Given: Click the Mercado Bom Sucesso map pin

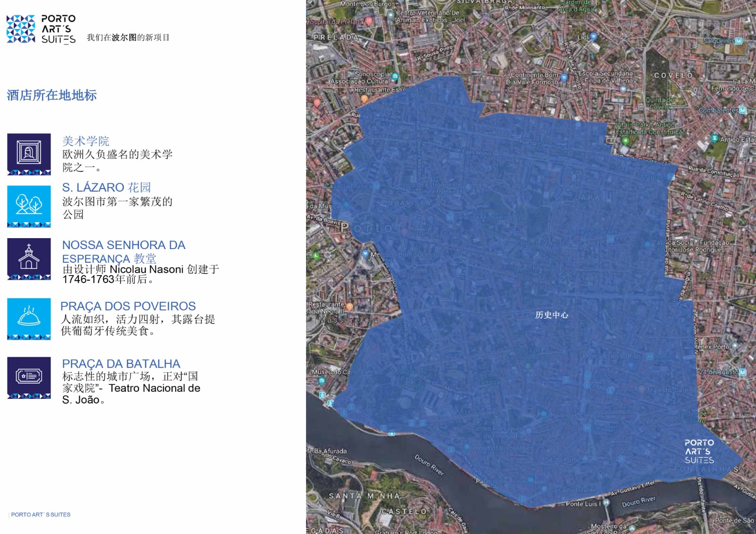Looking at the screenshot, I should tap(365, 254).
